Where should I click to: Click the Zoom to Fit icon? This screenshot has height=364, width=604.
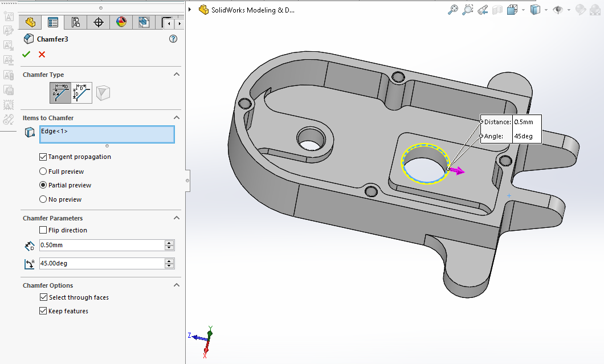[x=453, y=10]
